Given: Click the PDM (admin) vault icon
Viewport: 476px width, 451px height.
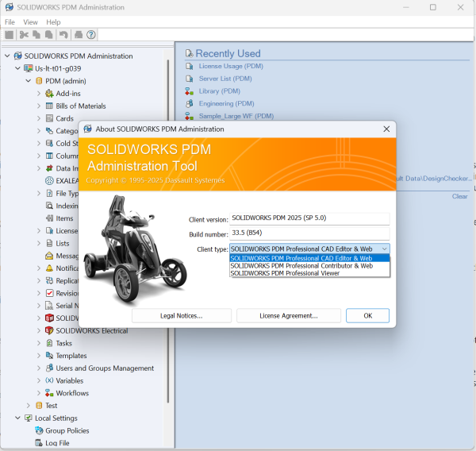Looking at the screenshot, I should [x=39, y=81].
